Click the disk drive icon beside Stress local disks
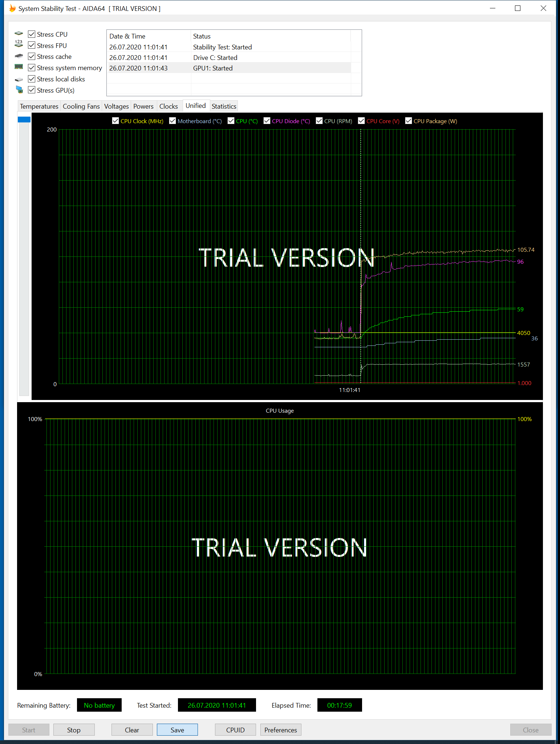Screen dimensions: 560x744 click(x=19, y=79)
